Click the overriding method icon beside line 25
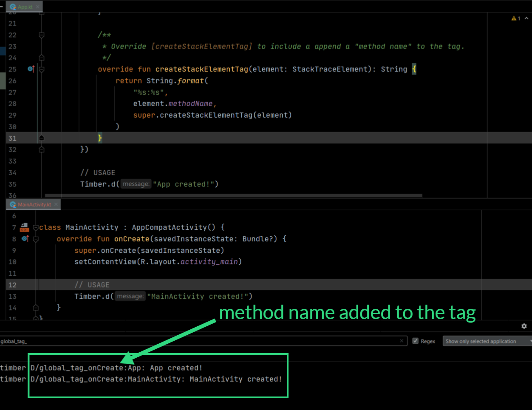Screen dimensions: 532x410 click(x=30, y=69)
